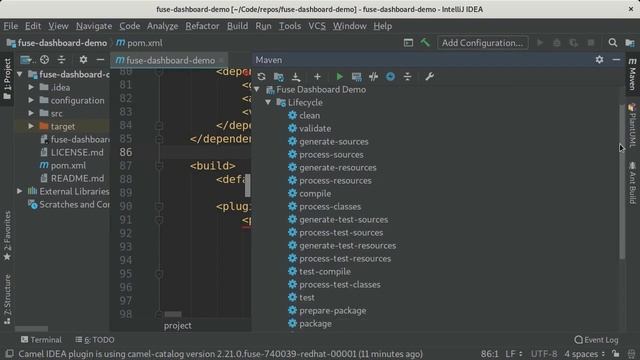Run Maven build with green play icon
The height and width of the screenshot is (360, 640).
pyautogui.click(x=339, y=77)
